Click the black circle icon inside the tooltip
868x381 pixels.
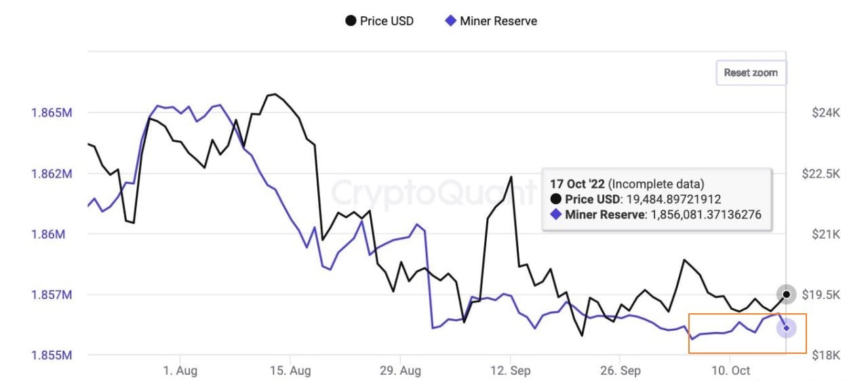pos(556,199)
